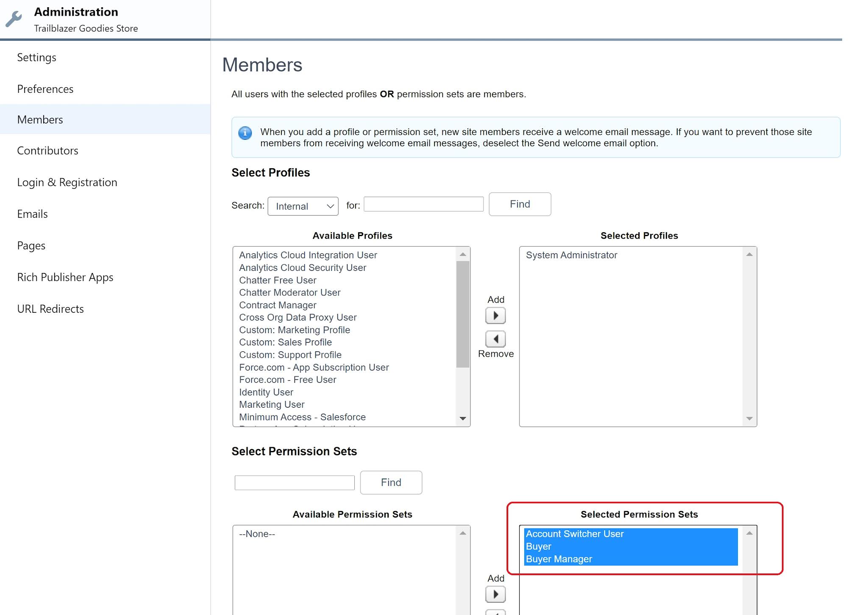Select Chatter Moderator User profile
This screenshot has height=615, width=868.
click(x=289, y=292)
